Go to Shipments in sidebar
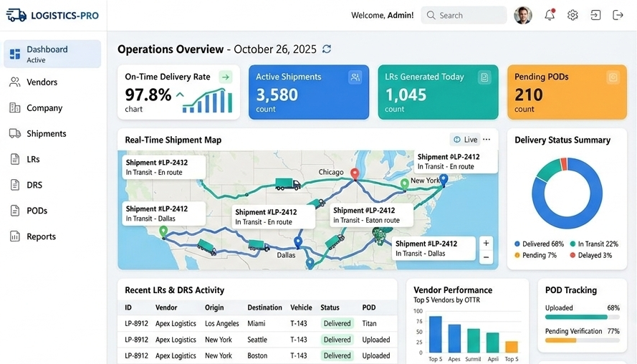Screen dimensions: 637x364 tap(46, 134)
